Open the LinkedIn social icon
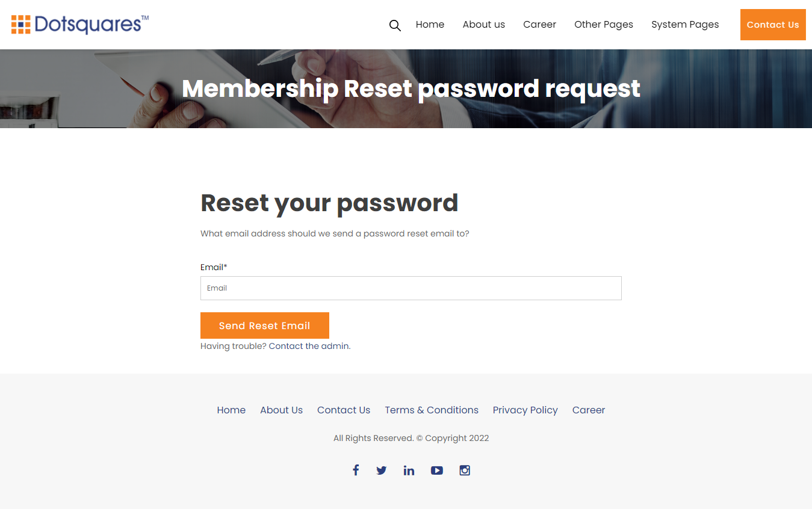Viewport: 812px width, 509px height. (409, 470)
